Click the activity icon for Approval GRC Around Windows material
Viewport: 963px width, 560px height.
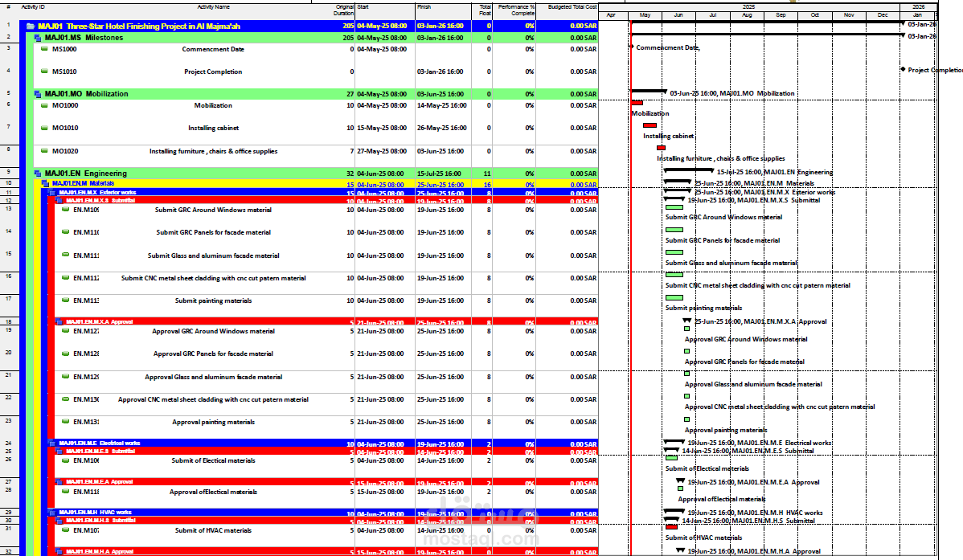pyautogui.click(x=66, y=331)
